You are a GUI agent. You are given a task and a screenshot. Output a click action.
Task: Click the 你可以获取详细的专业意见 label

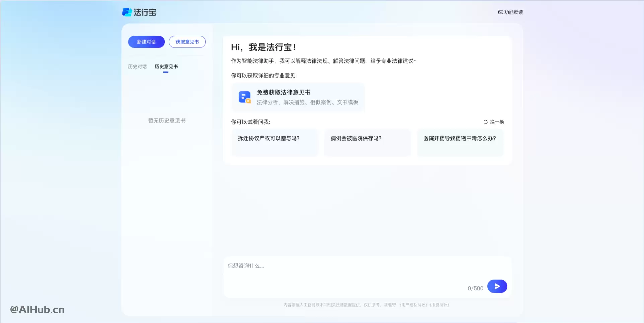pos(264,76)
